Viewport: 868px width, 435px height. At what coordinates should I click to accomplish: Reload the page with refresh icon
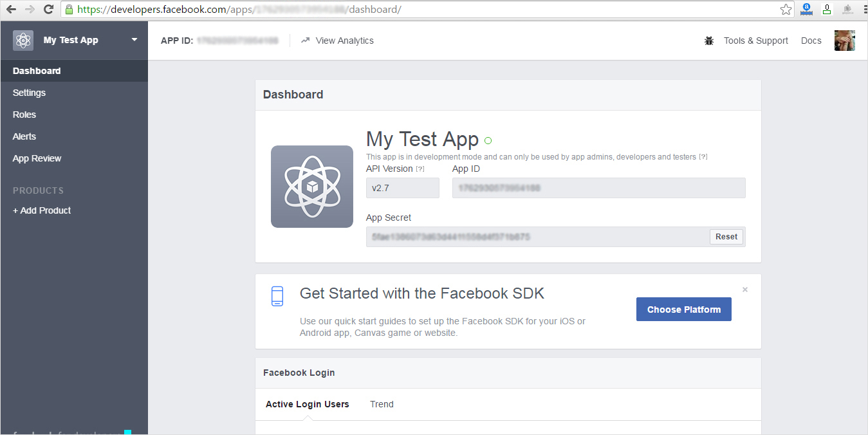(48, 10)
